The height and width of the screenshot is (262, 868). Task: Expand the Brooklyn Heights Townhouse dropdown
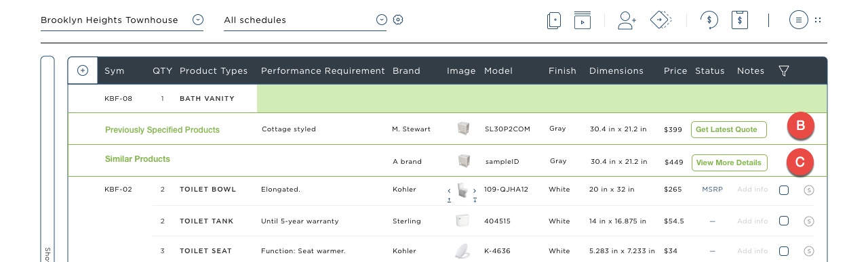click(197, 20)
